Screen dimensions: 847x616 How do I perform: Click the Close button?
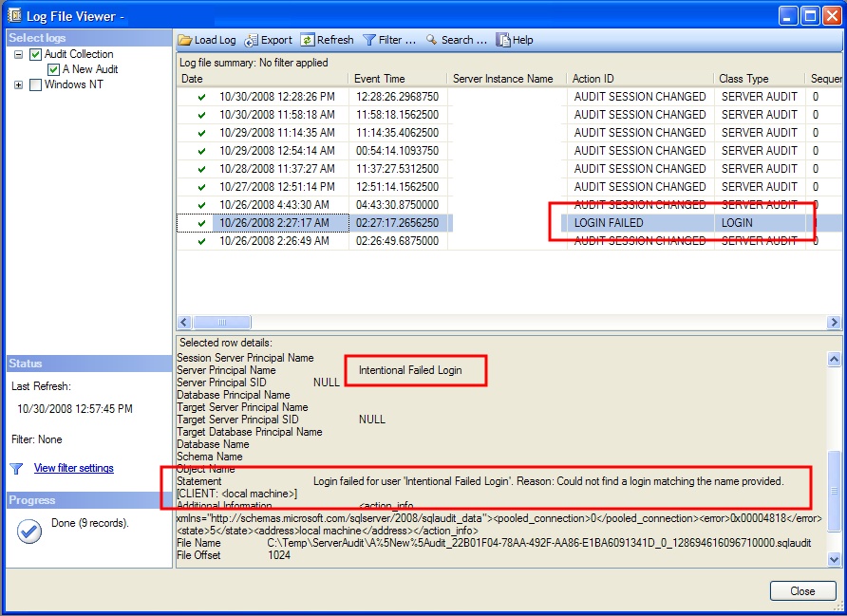pyautogui.click(x=802, y=591)
